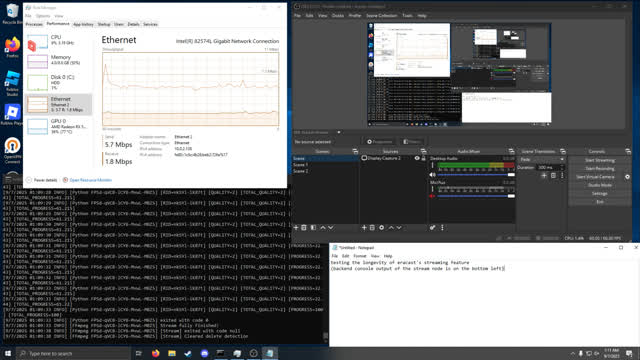
Task: Undock the Scenes panel
Action: (355, 151)
